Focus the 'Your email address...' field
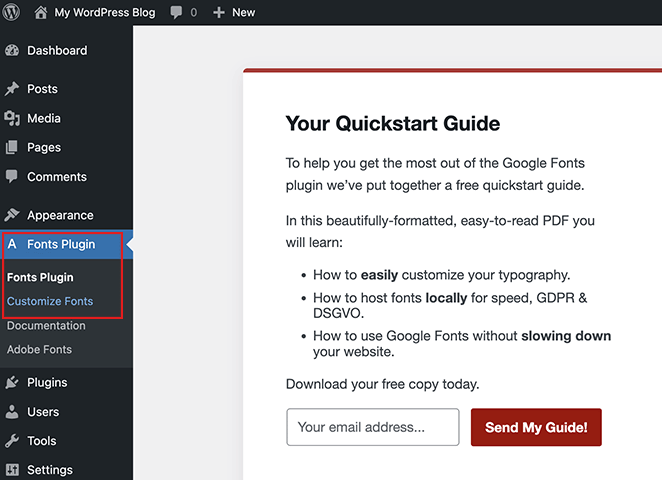 [x=373, y=427]
